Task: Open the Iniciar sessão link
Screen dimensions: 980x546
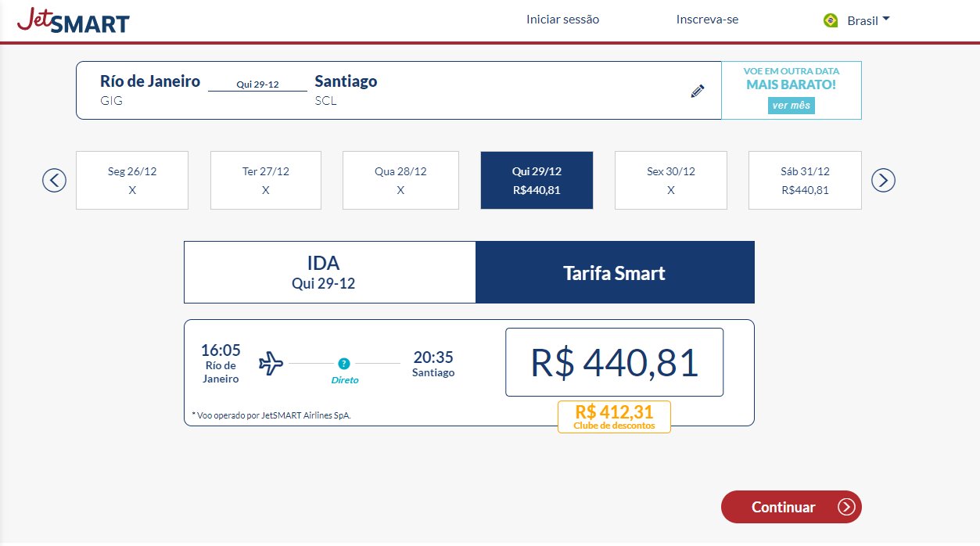Action: [563, 20]
